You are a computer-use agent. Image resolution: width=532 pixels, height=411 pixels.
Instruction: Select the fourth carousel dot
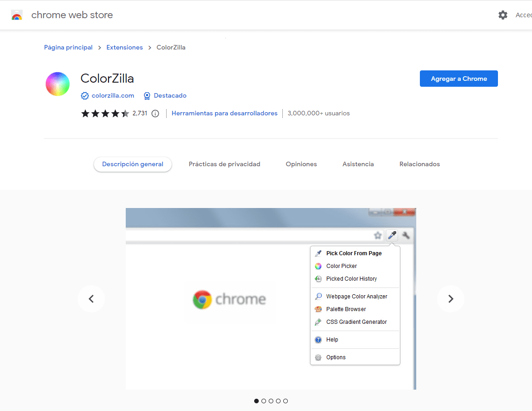278,401
